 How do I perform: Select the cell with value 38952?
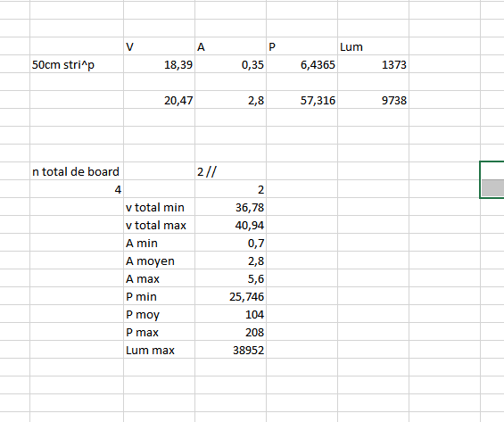(230, 350)
